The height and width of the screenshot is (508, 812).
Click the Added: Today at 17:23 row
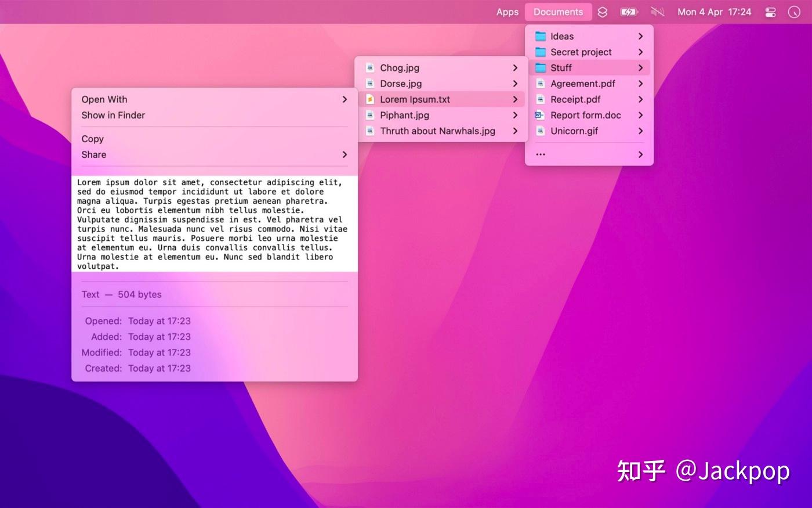pyautogui.click(x=141, y=336)
